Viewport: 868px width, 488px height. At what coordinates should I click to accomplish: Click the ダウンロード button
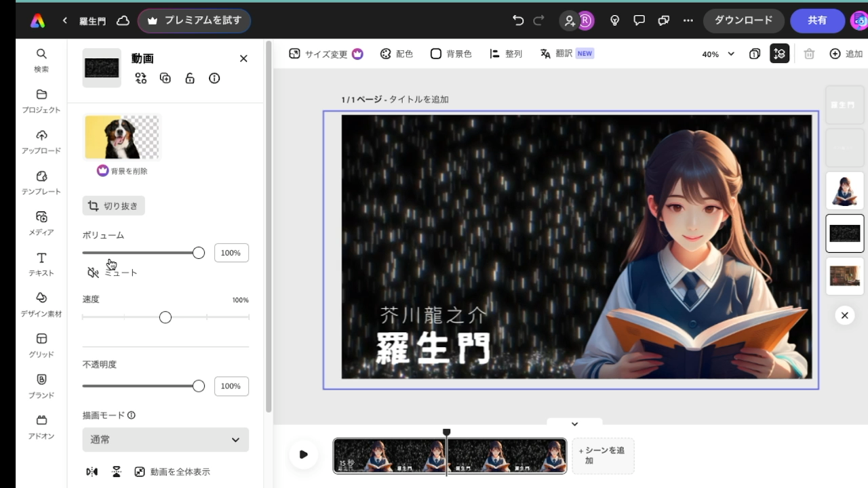[743, 20]
